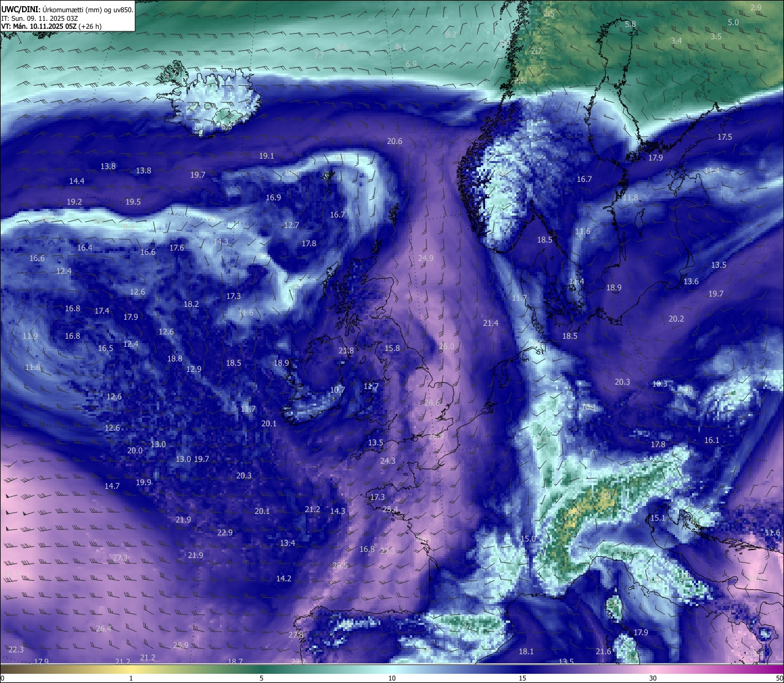Screen dimensions: 784x683
Task: Click the 27.3 value in the southwest Atlantic
Action: click(x=121, y=557)
